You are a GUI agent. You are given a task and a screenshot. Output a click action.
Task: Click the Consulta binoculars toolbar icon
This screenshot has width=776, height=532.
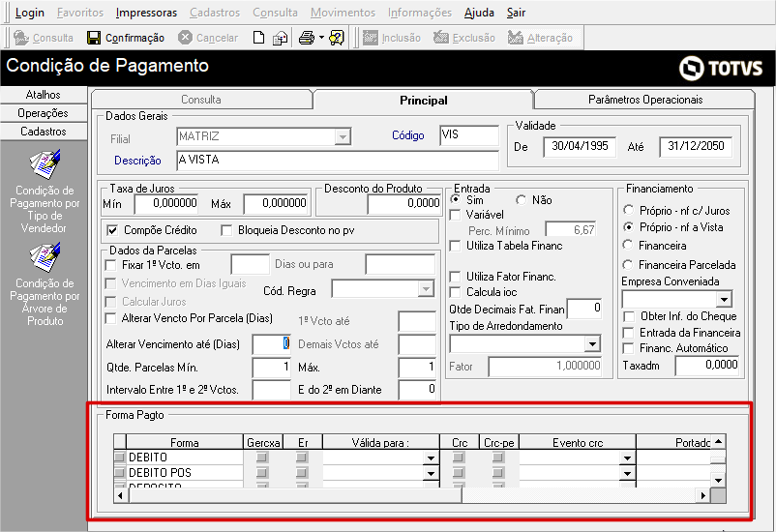pyautogui.click(x=20, y=38)
